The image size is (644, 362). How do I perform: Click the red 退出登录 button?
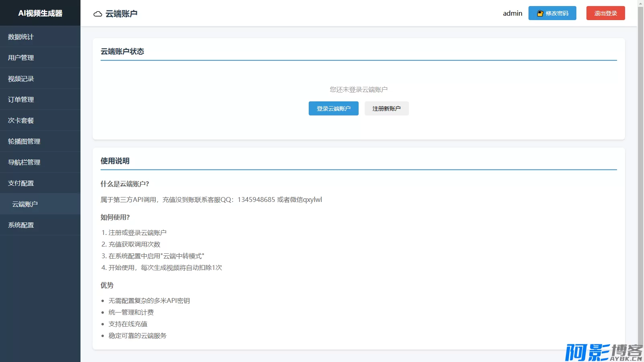(x=605, y=13)
